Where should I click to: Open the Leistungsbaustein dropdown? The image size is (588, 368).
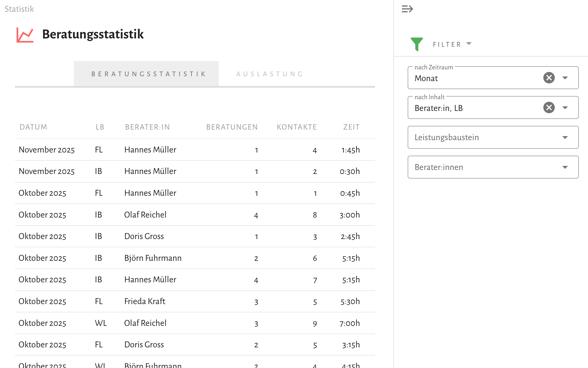(x=493, y=137)
